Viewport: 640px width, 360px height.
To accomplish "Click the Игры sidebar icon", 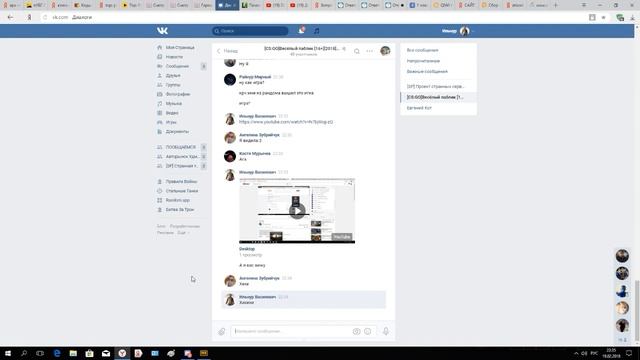I will pyautogui.click(x=160, y=122).
